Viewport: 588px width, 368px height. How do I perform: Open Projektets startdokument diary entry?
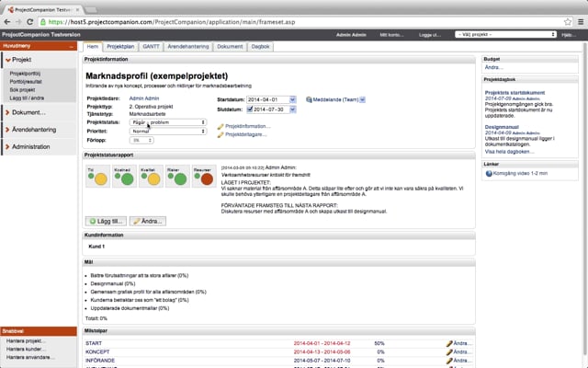(x=514, y=93)
